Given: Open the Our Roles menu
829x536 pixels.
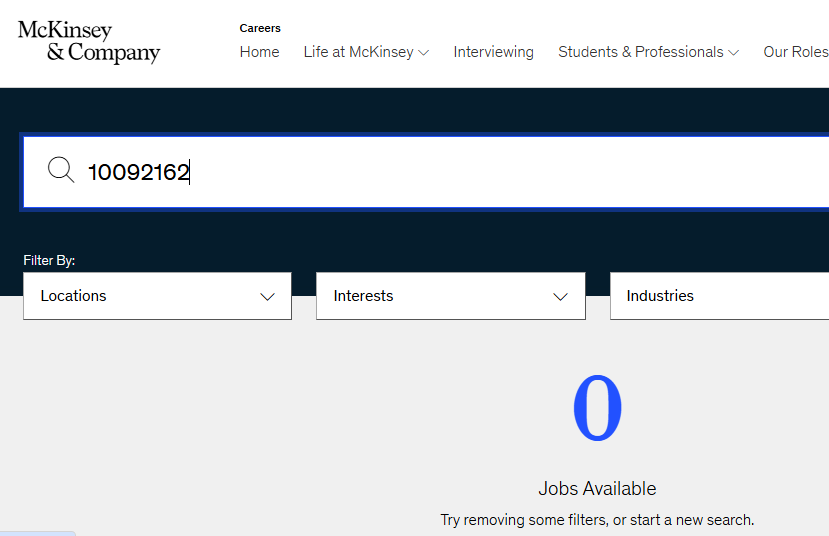Looking at the screenshot, I should (x=796, y=52).
